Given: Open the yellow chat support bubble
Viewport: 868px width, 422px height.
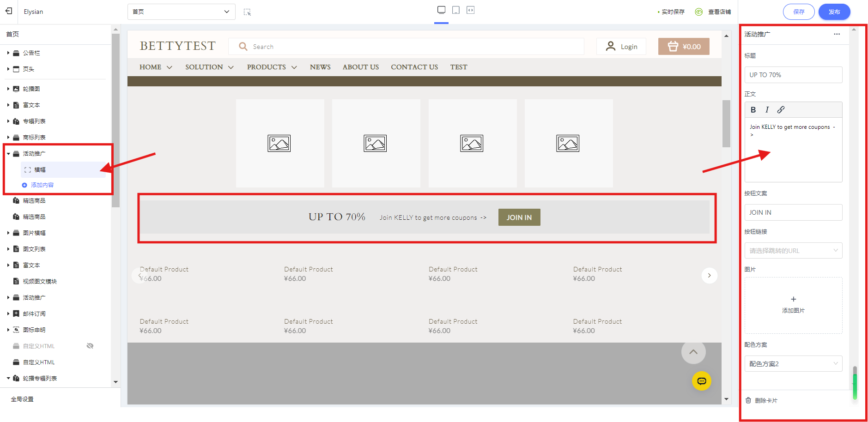Looking at the screenshot, I should click(x=701, y=381).
